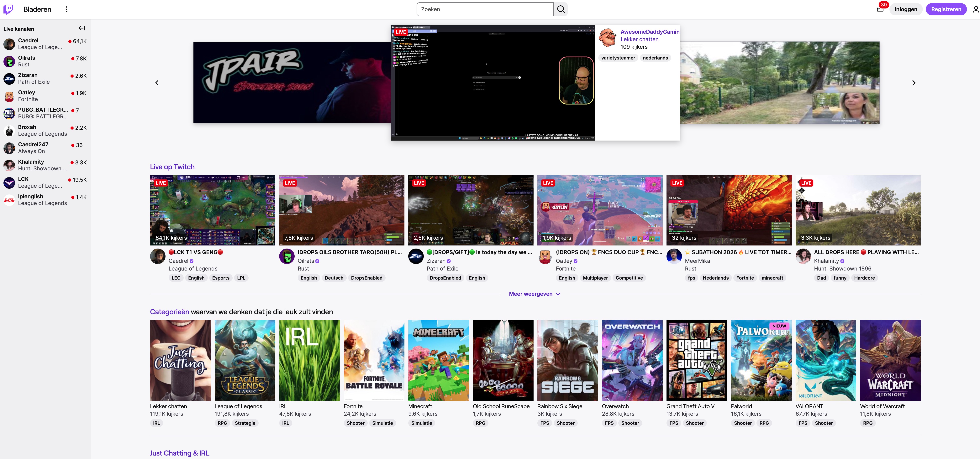This screenshot has width=980, height=459.
Task: Open the VALORANT category cover
Action: point(826,360)
